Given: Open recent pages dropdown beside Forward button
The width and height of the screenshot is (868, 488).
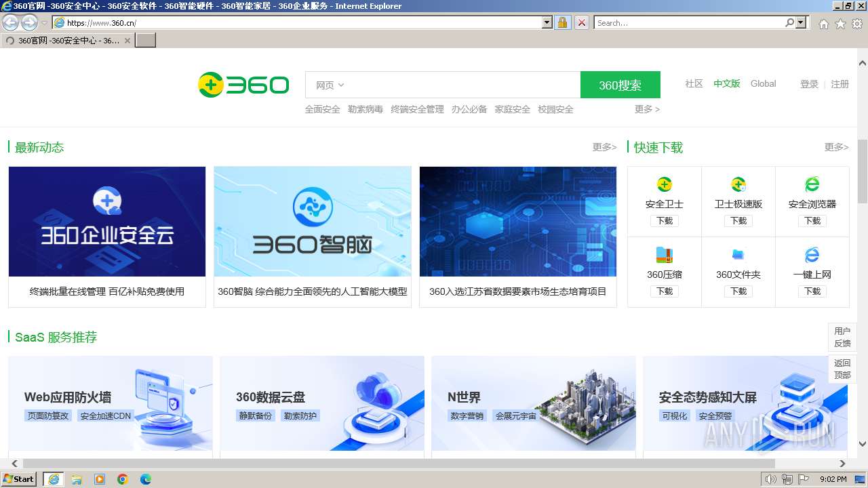Looking at the screenshot, I should [44, 22].
